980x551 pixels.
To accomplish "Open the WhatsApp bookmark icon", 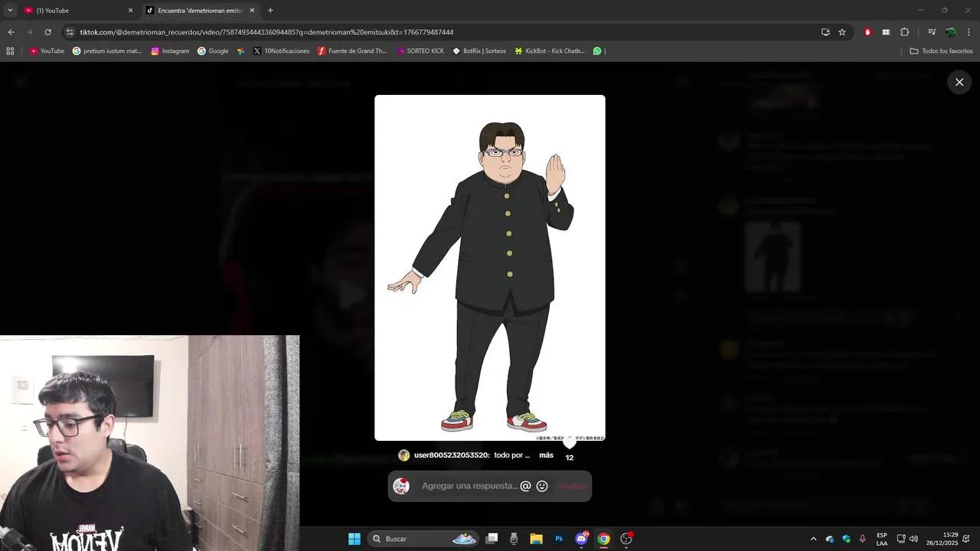I will click(x=597, y=51).
